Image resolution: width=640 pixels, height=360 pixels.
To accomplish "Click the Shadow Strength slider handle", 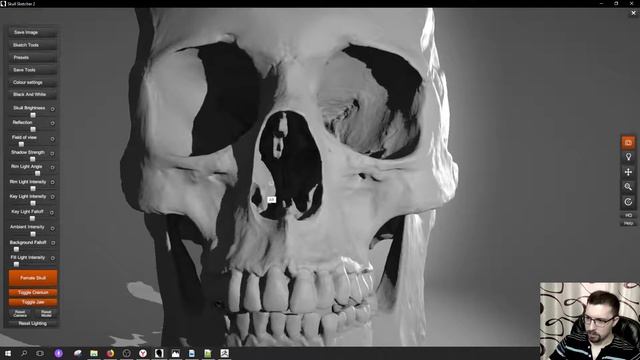I will tap(33, 159).
